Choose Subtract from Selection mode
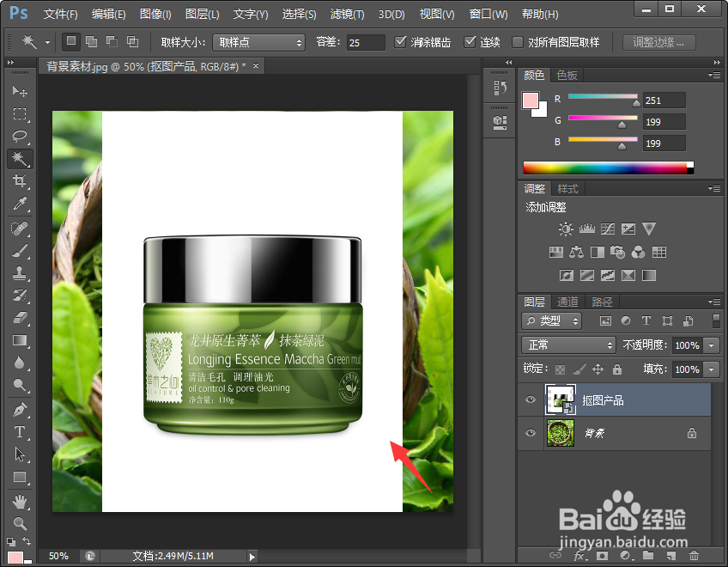 coord(112,42)
